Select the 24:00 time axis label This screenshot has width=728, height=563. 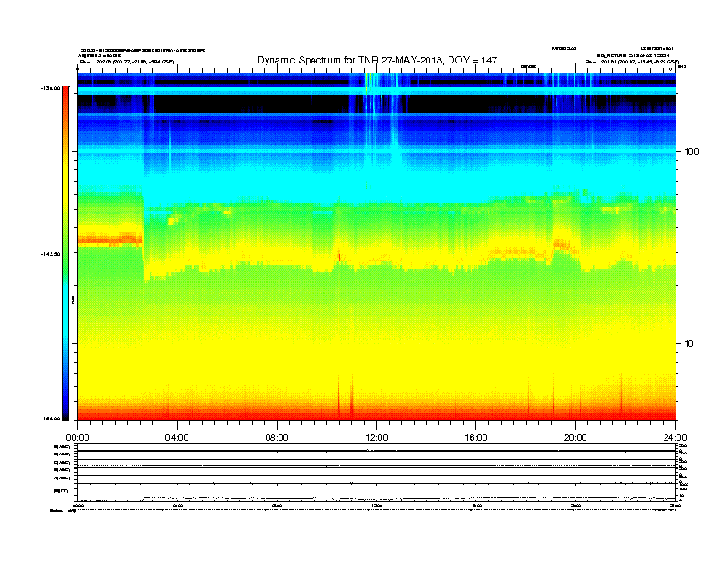coord(676,437)
